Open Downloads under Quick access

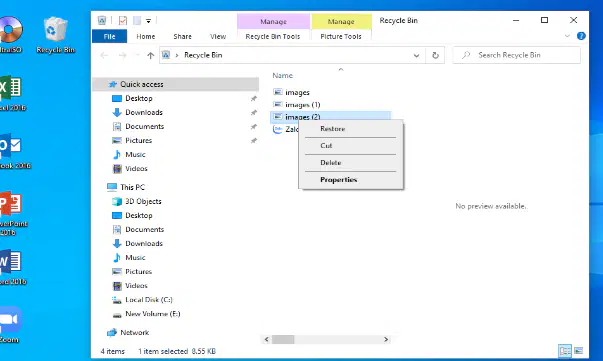click(x=143, y=112)
